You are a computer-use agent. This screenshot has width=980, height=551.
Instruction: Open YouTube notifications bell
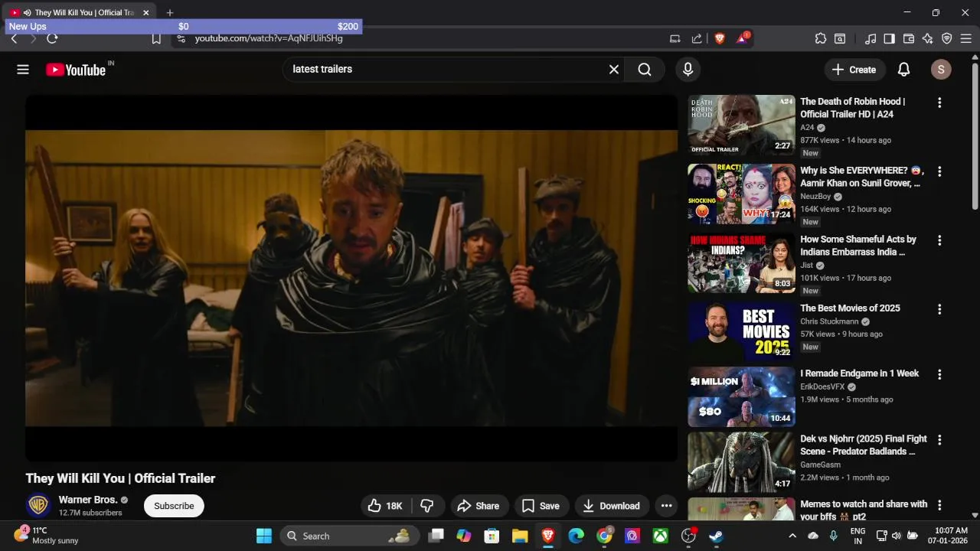tap(903, 70)
